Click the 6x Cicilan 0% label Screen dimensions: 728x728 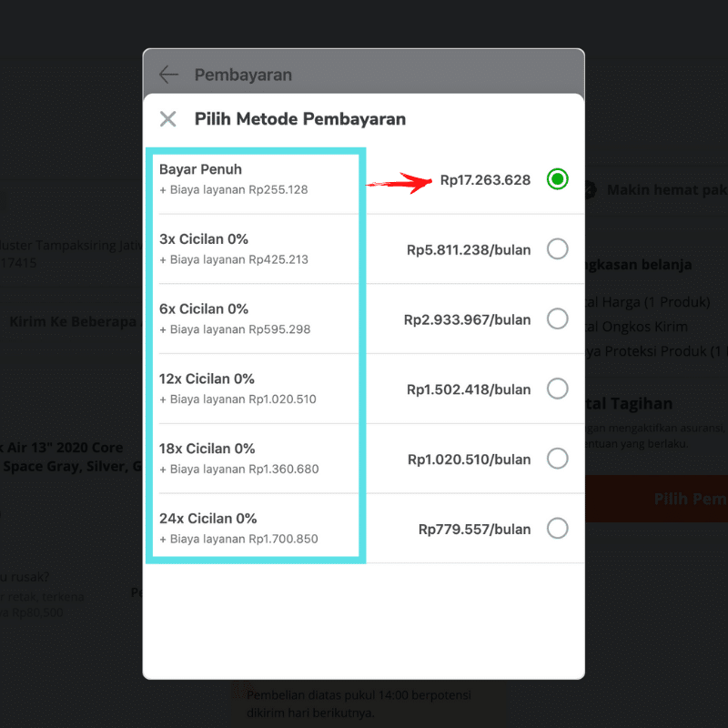click(x=204, y=309)
